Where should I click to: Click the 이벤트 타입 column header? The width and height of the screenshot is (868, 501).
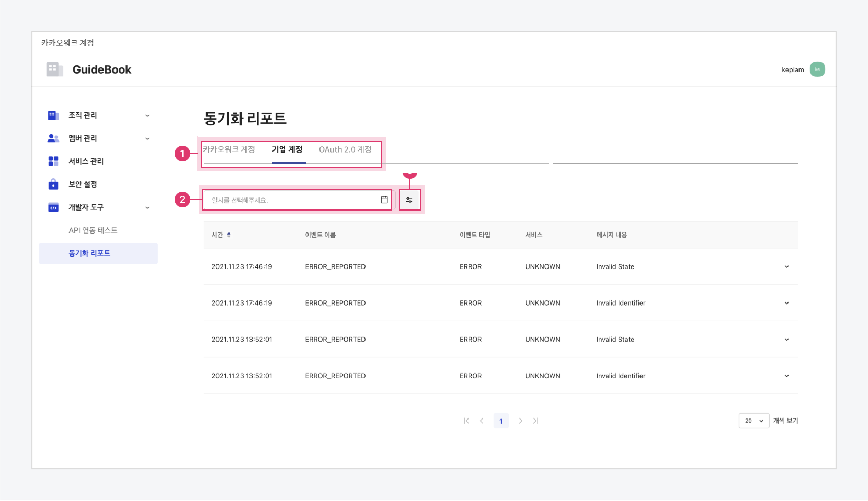475,235
